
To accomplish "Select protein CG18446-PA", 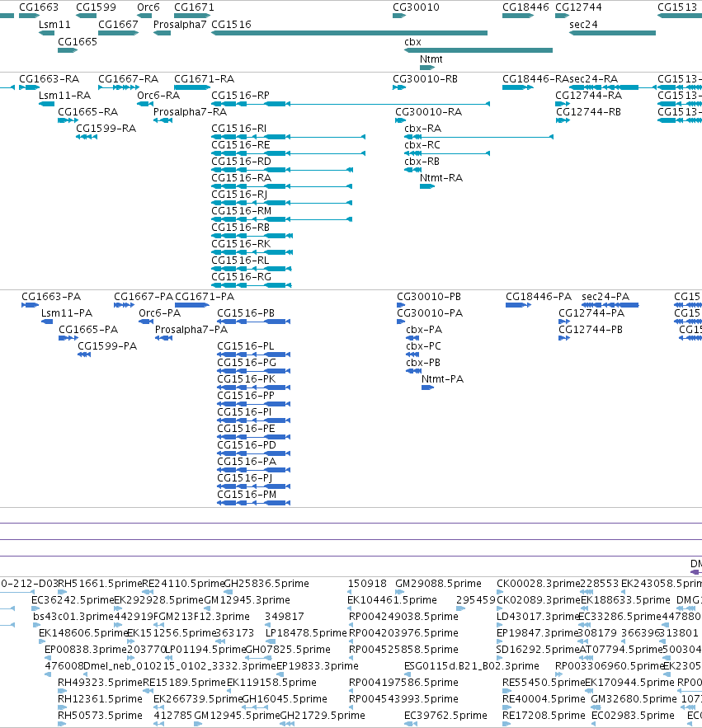I will click(x=518, y=305).
